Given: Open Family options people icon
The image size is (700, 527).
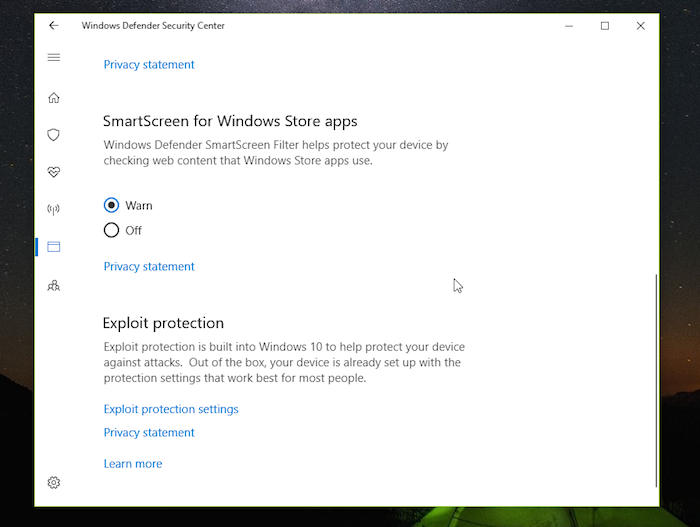Looking at the screenshot, I should [54, 285].
